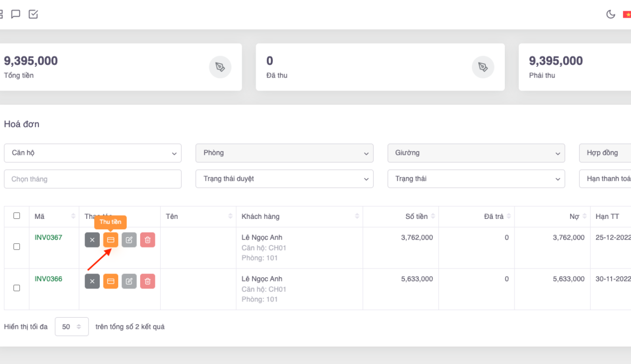Click the cancel X icon for INV0367

[92, 240]
